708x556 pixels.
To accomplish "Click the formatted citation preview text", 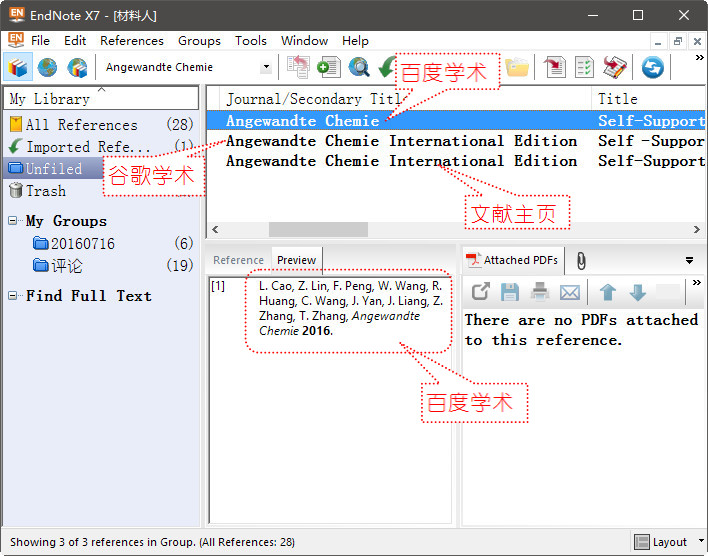I will pyautogui.click(x=350, y=308).
